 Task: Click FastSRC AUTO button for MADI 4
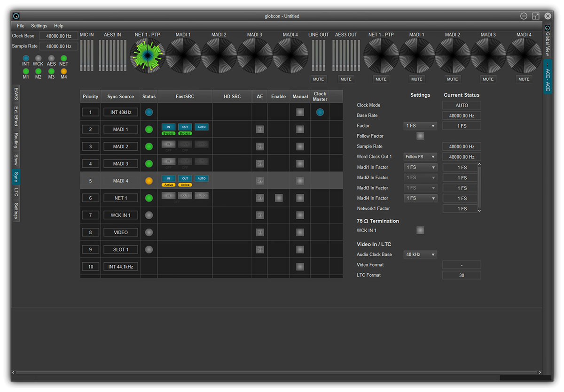(x=202, y=178)
